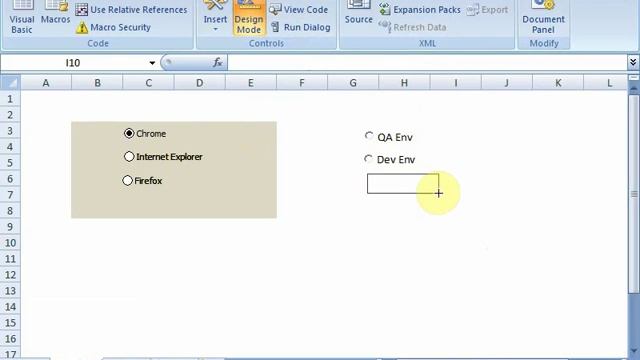Expand the formula bar
640x360 pixels.
pos(633,62)
